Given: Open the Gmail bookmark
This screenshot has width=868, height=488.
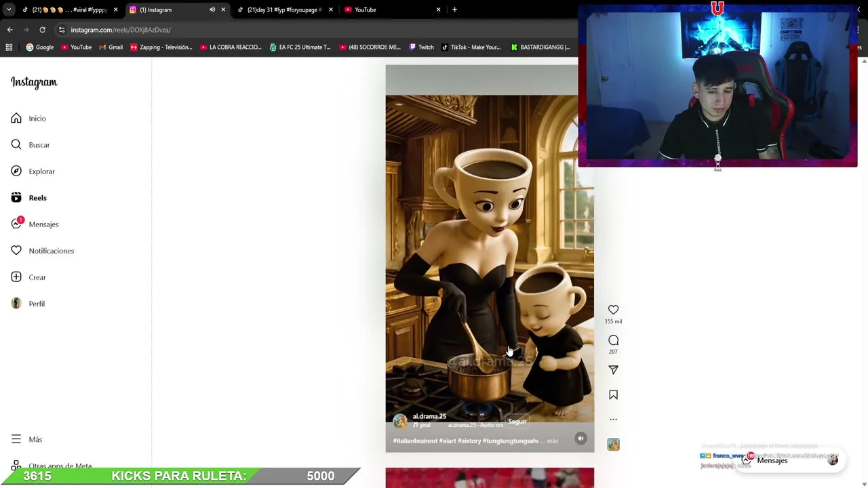Looking at the screenshot, I should pyautogui.click(x=111, y=47).
